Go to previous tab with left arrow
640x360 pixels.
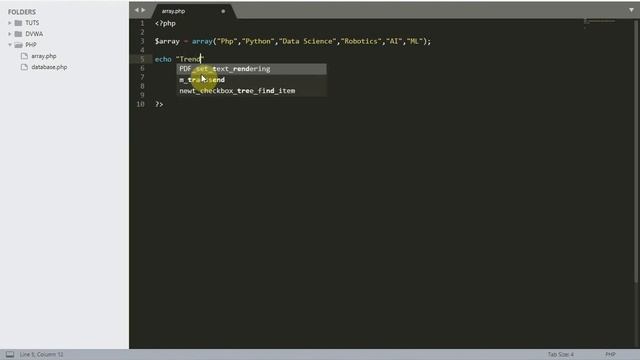pos(137,10)
